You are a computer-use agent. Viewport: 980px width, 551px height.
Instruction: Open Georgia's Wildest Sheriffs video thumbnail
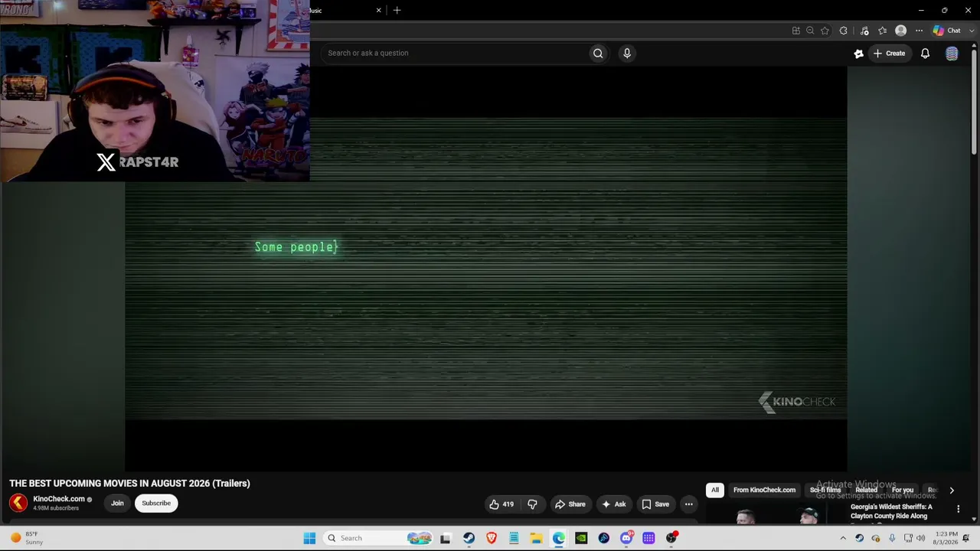pos(776,514)
